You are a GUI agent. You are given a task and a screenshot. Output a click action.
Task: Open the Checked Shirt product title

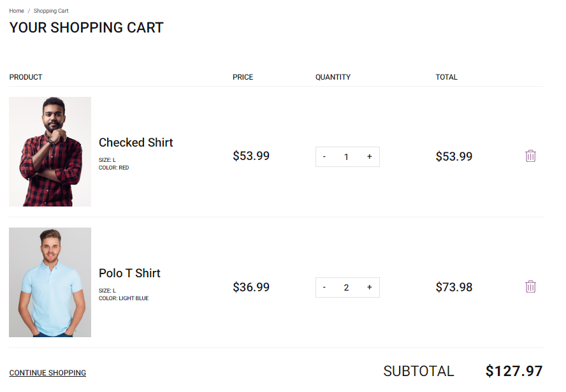pos(136,142)
